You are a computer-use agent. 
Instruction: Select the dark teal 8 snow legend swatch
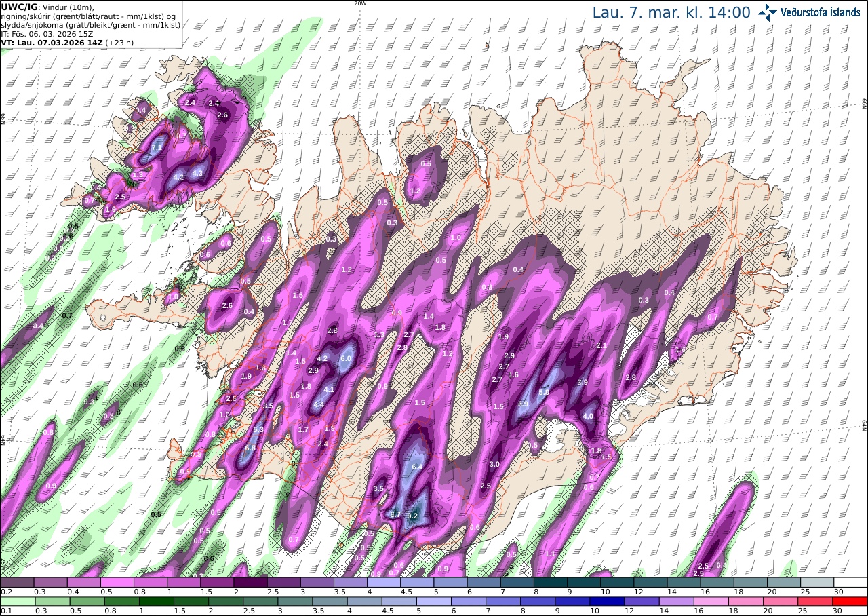551,582
